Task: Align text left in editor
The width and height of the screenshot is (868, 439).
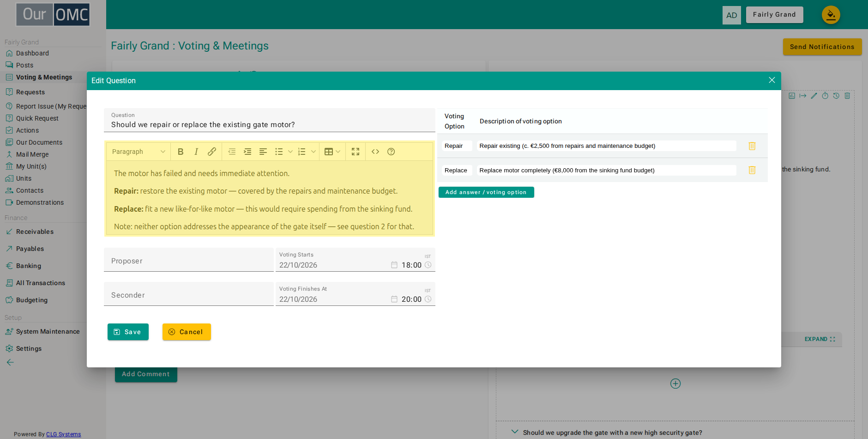Action: tap(263, 152)
